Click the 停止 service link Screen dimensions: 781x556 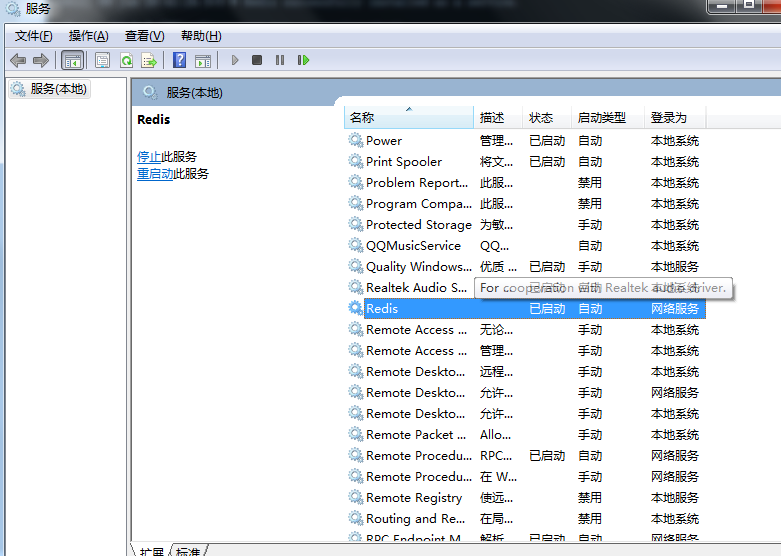pyautogui.click(x=149, y=157)
